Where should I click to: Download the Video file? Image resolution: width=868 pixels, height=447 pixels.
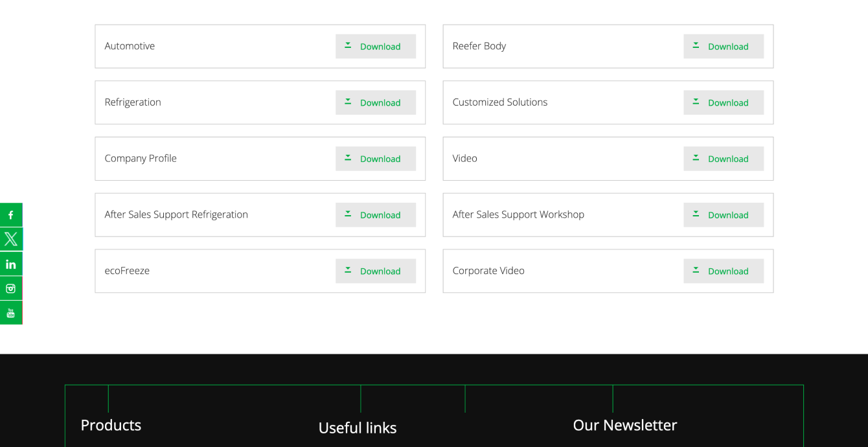724,158
